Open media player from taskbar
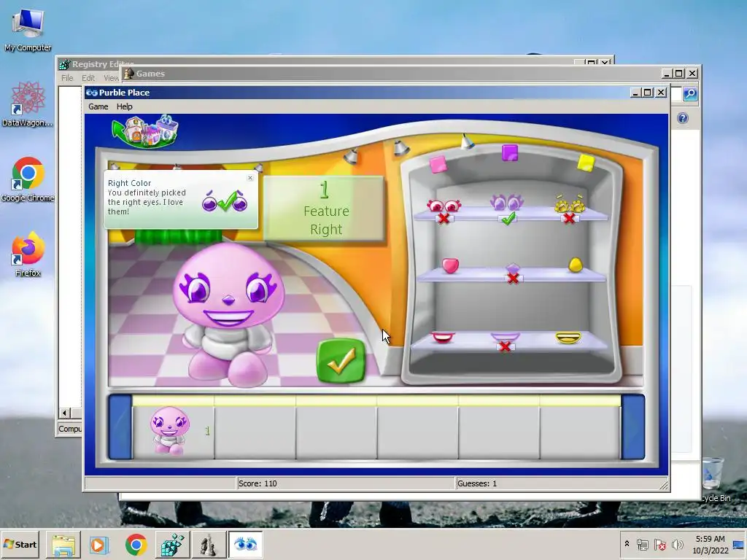The image size is (747, 560). (x=99, y=544)
